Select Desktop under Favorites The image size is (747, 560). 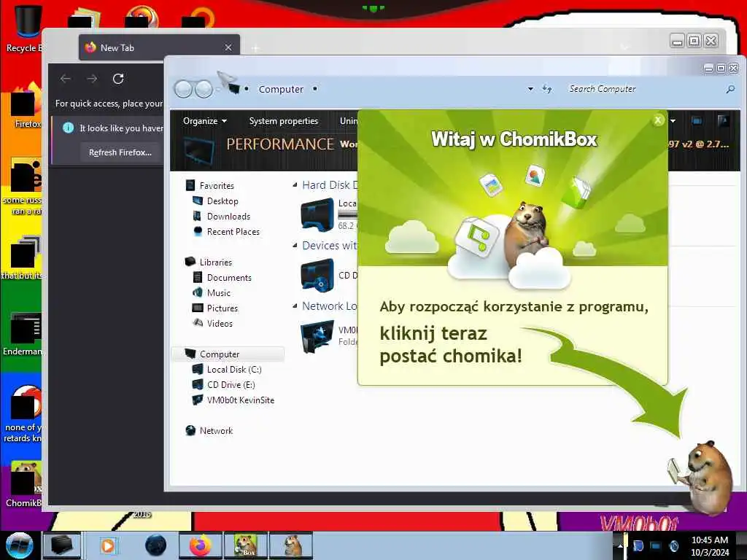(x=222, y=201)
